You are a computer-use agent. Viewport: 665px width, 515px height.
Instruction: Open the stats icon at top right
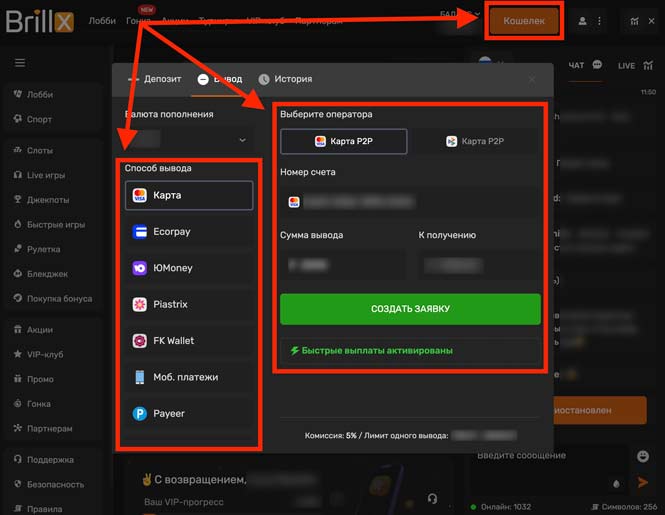tap(636, 21)
